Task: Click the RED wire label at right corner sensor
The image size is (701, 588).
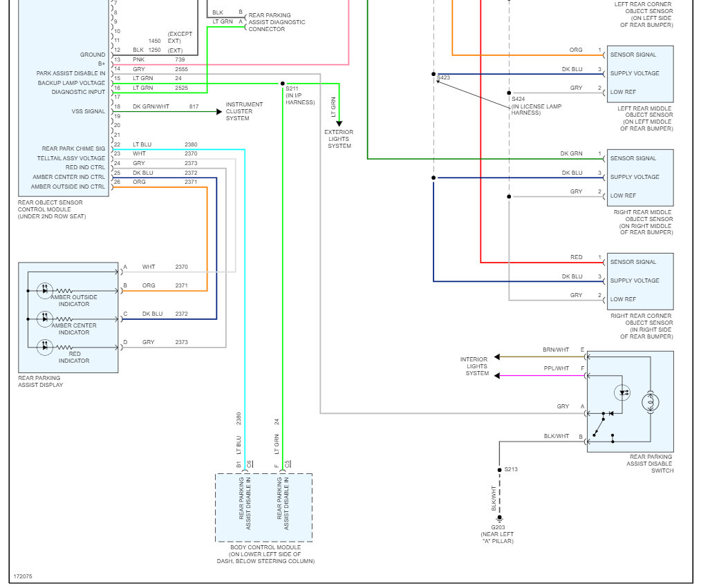Action: point(577,257)
